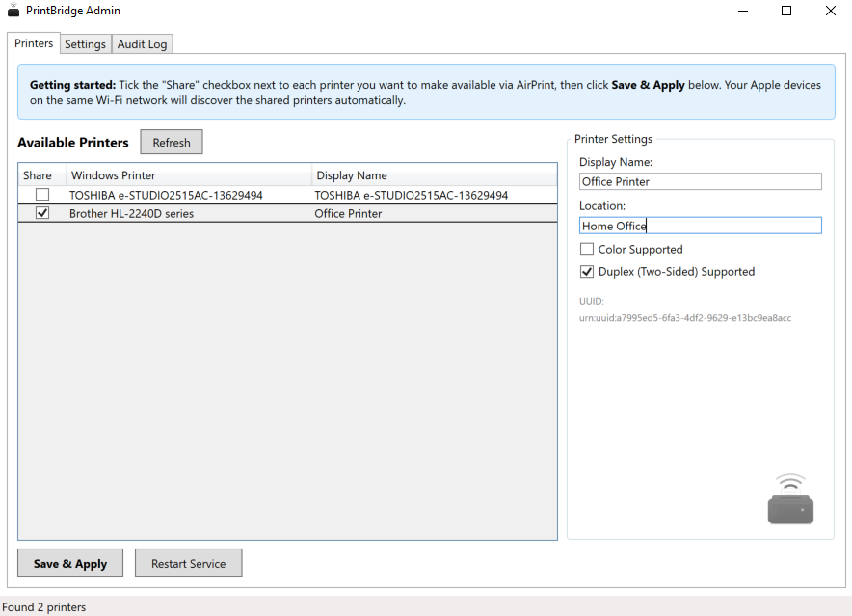Image resolution: width=852 pixels, height=616 pixels.
Task: Switch to the Settings tab
Action: point(85,43)
